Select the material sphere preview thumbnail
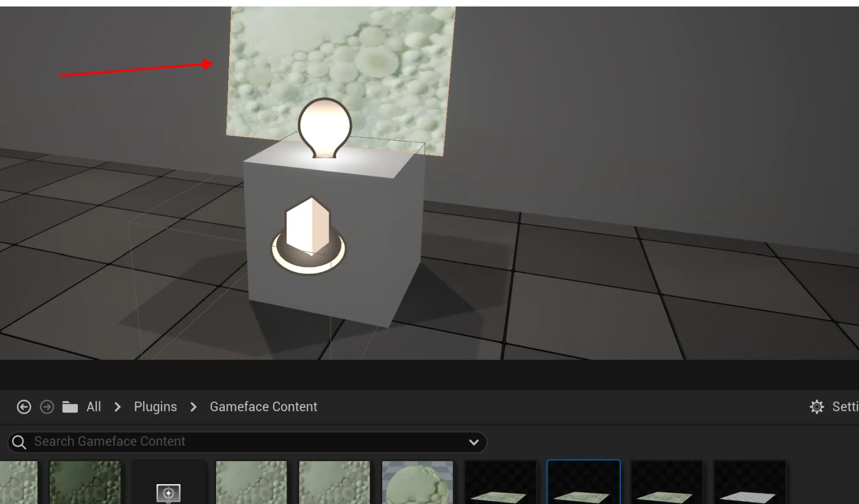The height and width of the screenshot is (504, 859). (417, 483)
